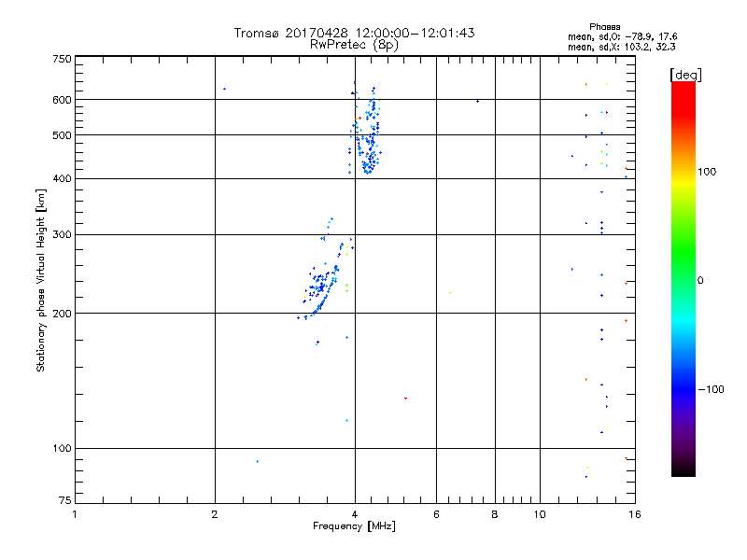Click the colorbar tick label '100'
This screenshot has width=747, height=560.
click(707, 172)
